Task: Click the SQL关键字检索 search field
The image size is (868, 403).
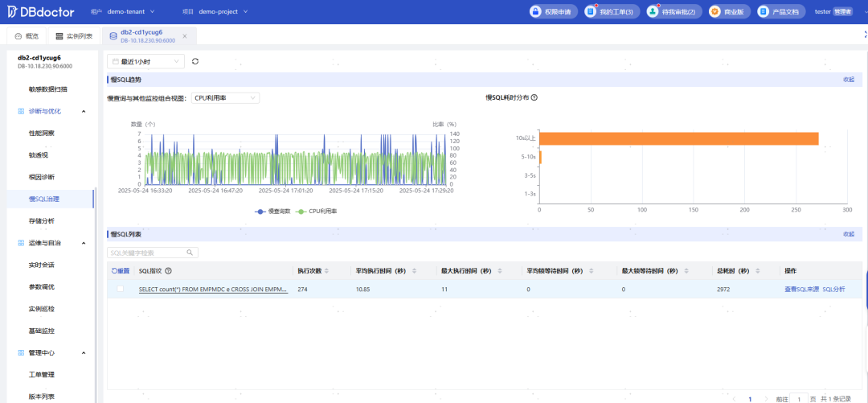Action: tap(146, 253)
